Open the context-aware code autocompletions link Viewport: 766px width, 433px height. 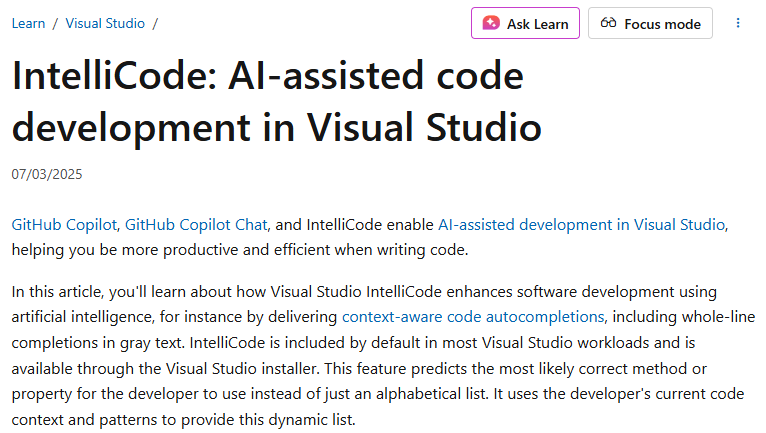(x=473, y=316)
